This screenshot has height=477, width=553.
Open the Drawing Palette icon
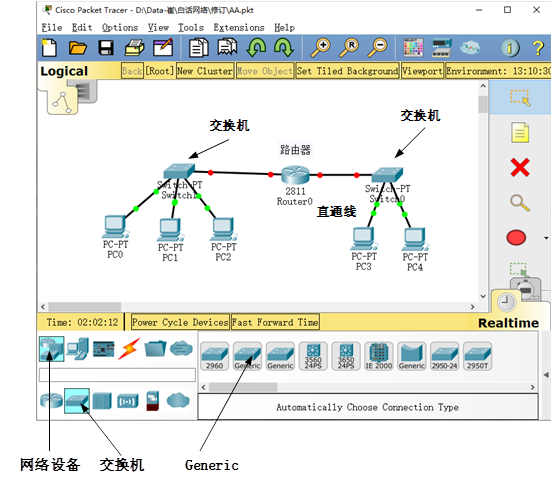[x=413, y=48]
